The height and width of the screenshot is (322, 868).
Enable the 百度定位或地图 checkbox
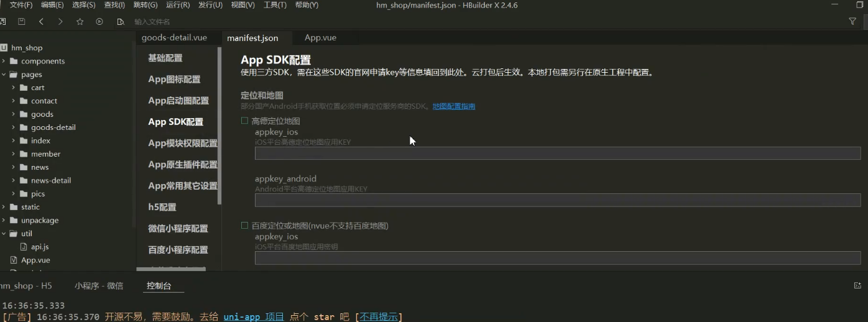click(x=245, y=225)
